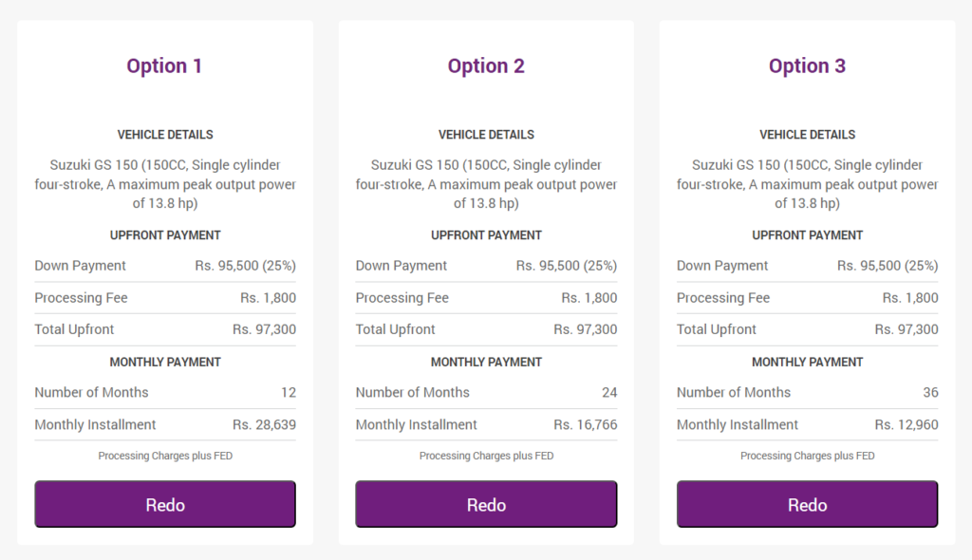Screen dimensions: 972x560
Task: Click Option 1 monthly installment Rs. 28,639
Action: click(x=264, y=425)
